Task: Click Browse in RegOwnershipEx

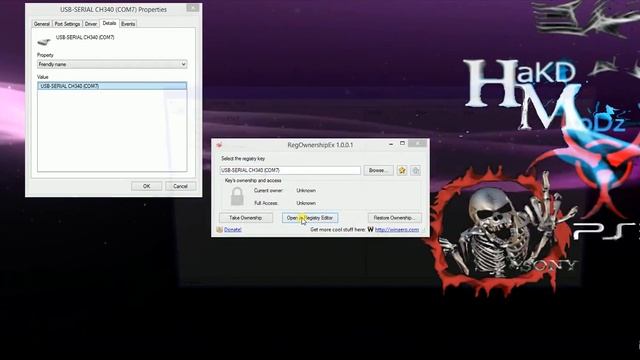Action: pos(378,170)
